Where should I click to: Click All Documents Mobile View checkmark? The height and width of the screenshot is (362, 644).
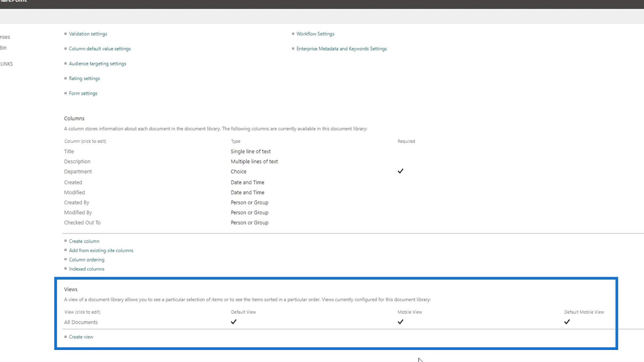(x=400, y=322)
